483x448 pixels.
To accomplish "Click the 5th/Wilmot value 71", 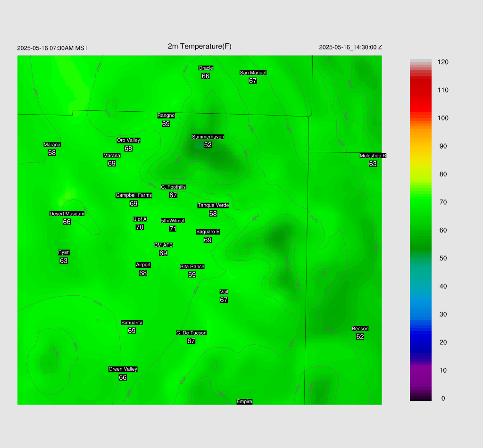I will (x=173, y=229).
